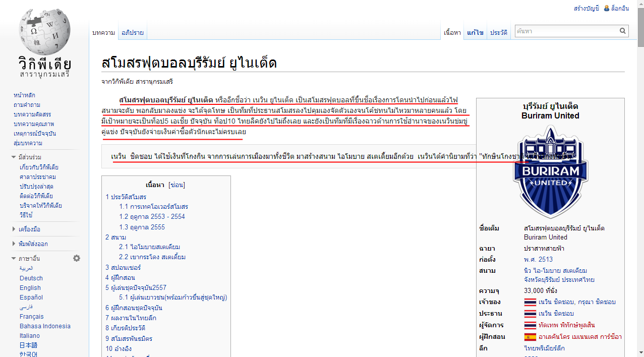Open บริจาคให้วิกิพีเดีย sidebar link
Image resolution: width=644 pixels, height=357 pixels.
tap(40, 206)
